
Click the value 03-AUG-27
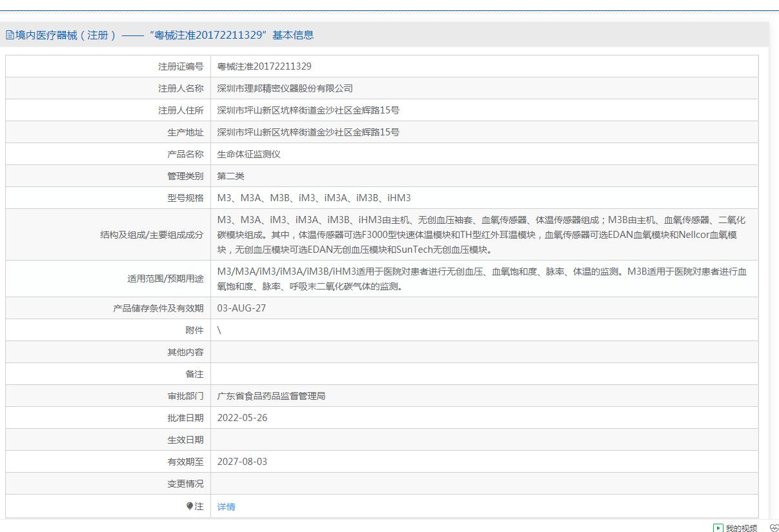pos(241,308)
